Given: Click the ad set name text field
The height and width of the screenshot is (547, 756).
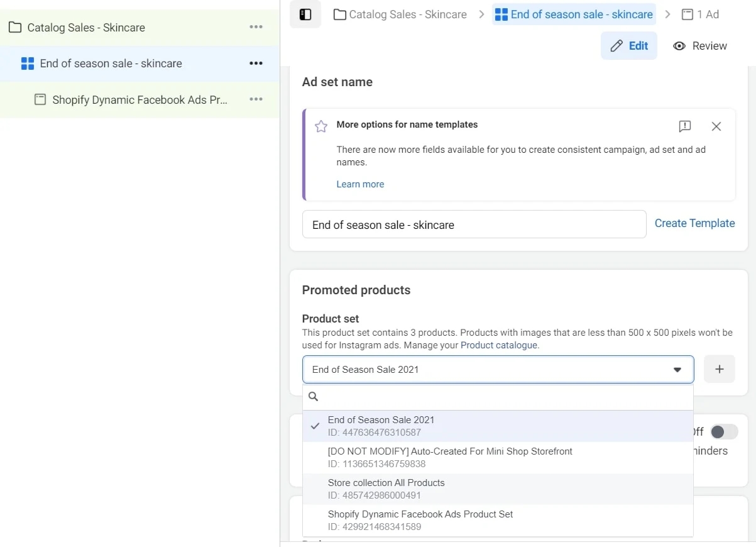Looking at the screenshot, I should [474, 224].
